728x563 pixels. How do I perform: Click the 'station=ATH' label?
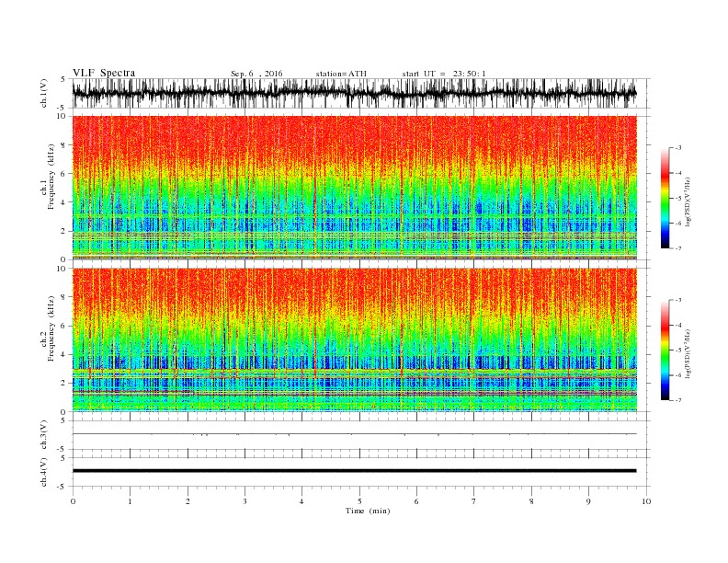(x=341, y=74)
